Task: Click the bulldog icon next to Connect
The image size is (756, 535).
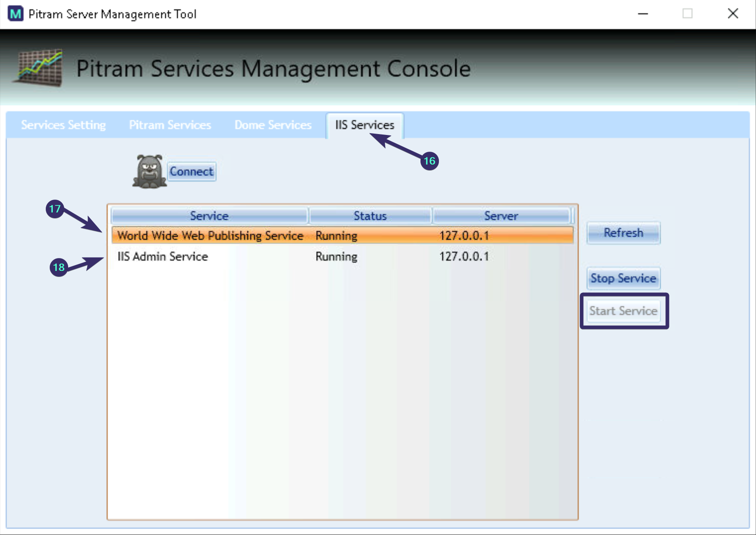Action: (150, 171)
